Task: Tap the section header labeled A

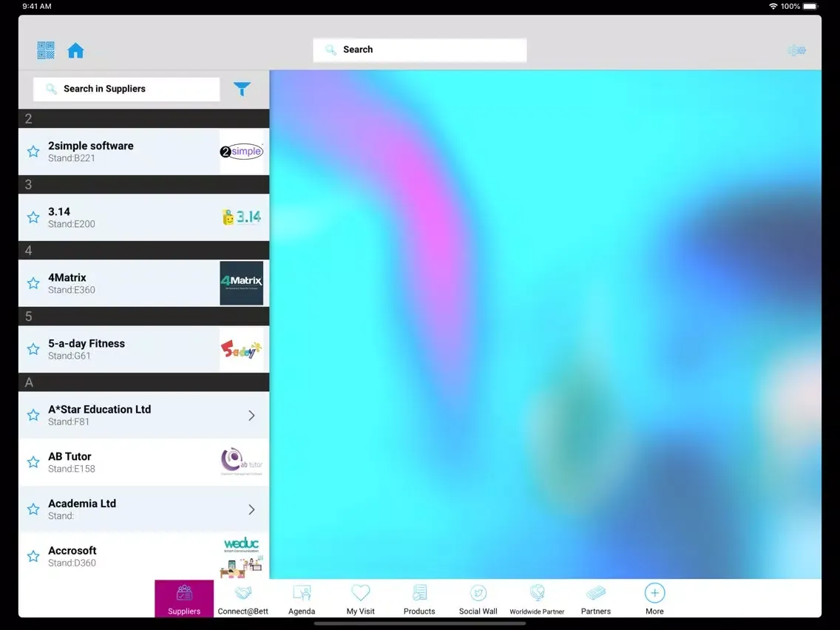Action: point(143,382)
